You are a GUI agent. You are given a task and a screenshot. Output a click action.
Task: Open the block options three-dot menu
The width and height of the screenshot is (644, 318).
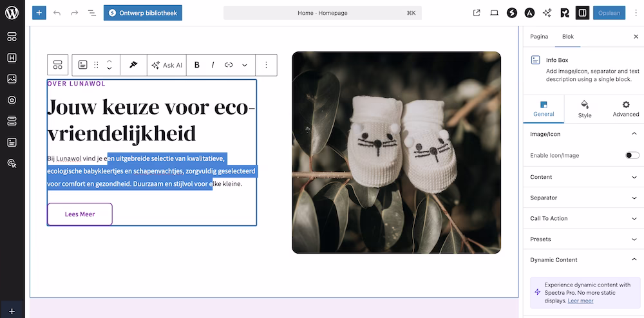point(266,65)
